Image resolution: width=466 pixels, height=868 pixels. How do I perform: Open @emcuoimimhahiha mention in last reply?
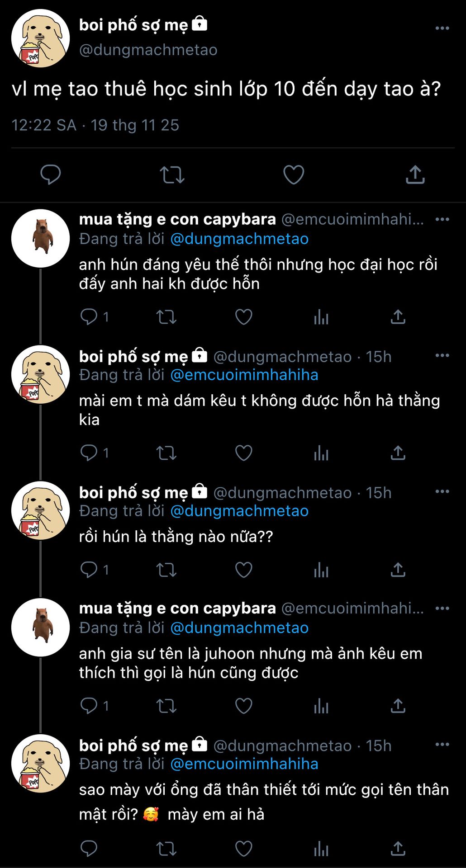(244, 764)
